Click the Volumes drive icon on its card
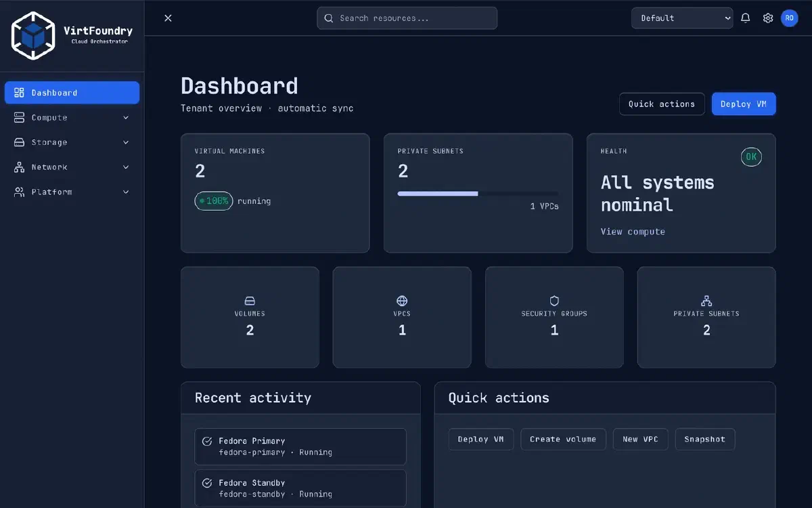This screenshot has width=812, height=508. (x=250, y=301)
